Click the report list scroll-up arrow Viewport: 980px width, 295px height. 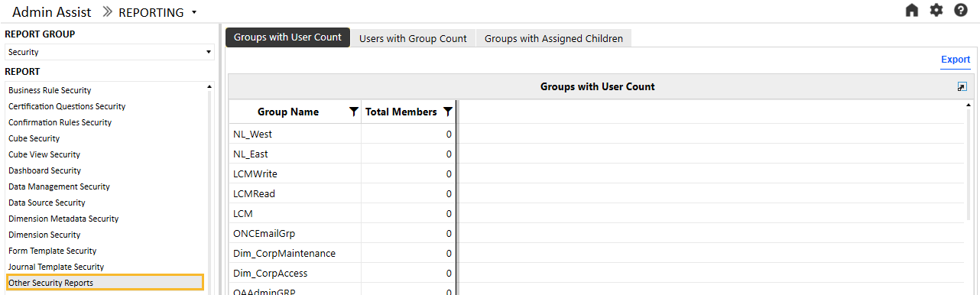209,87
